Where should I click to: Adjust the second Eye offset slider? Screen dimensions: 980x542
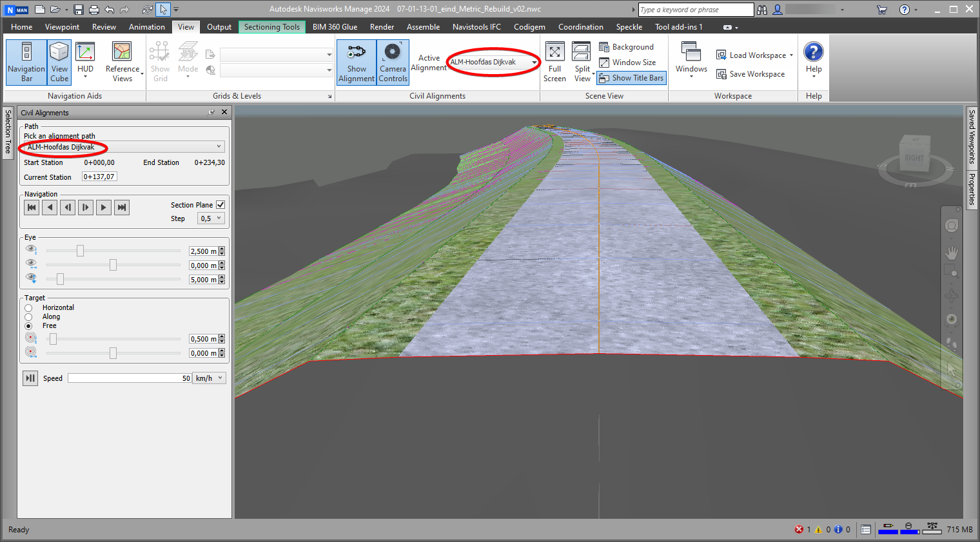click(113, 265)
